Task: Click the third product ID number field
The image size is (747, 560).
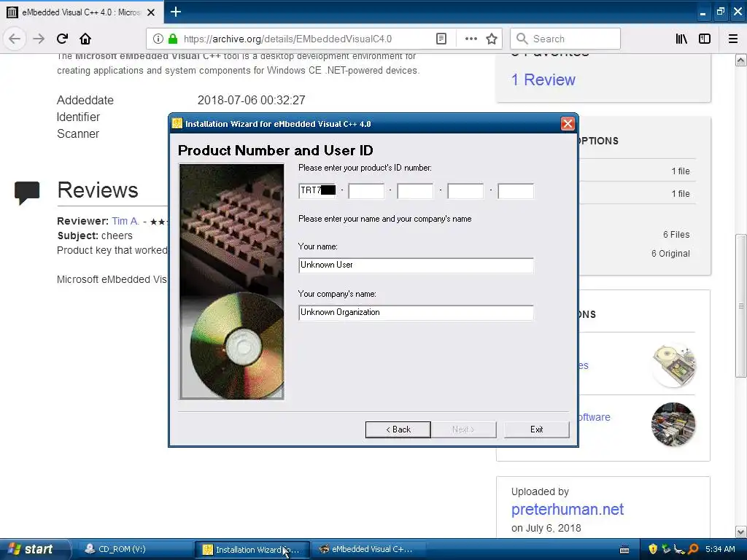Action: point(415,190)
